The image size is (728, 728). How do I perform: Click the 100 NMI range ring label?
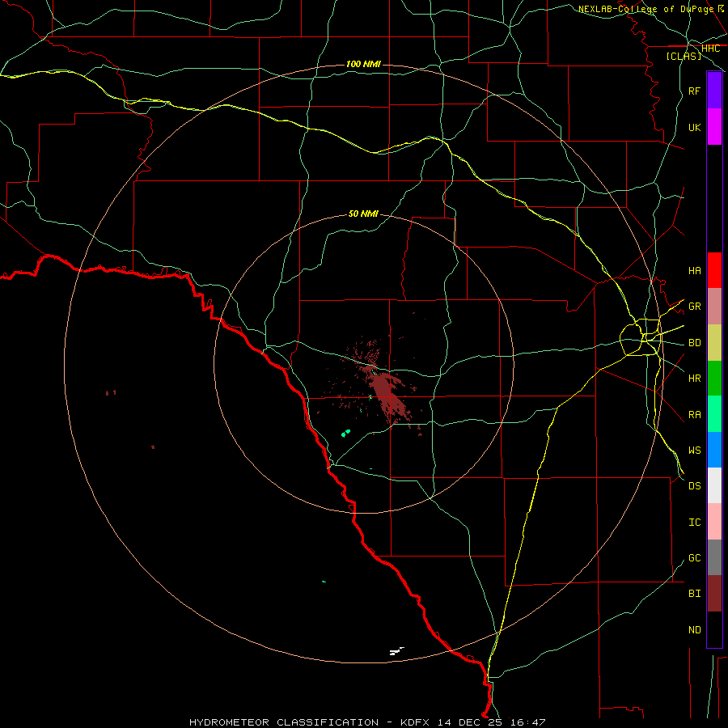coord(363,64)
